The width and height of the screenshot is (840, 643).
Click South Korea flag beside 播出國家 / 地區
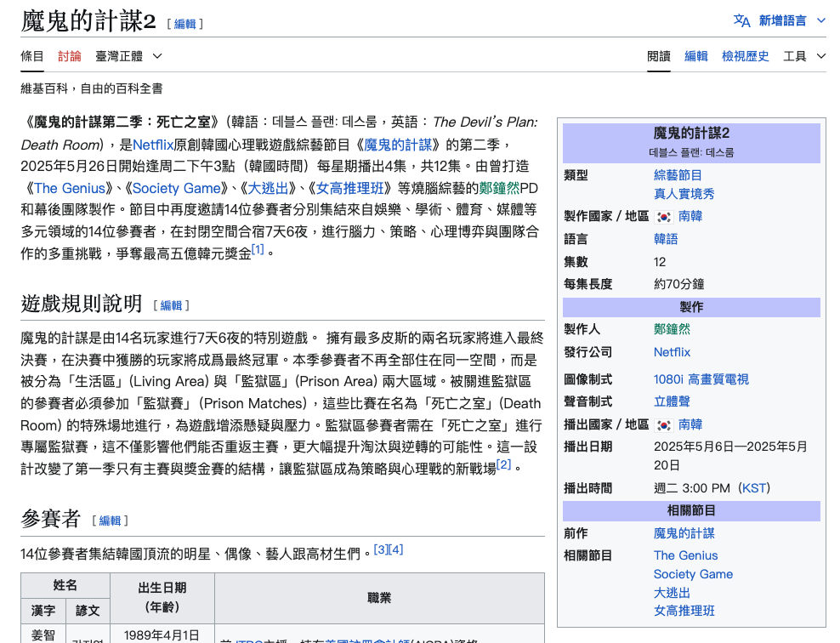tap(664, 425)
